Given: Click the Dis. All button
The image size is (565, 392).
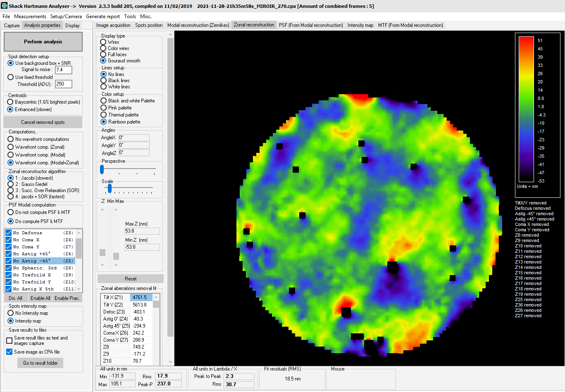Looking at the screenshot, I should [16, 298].
